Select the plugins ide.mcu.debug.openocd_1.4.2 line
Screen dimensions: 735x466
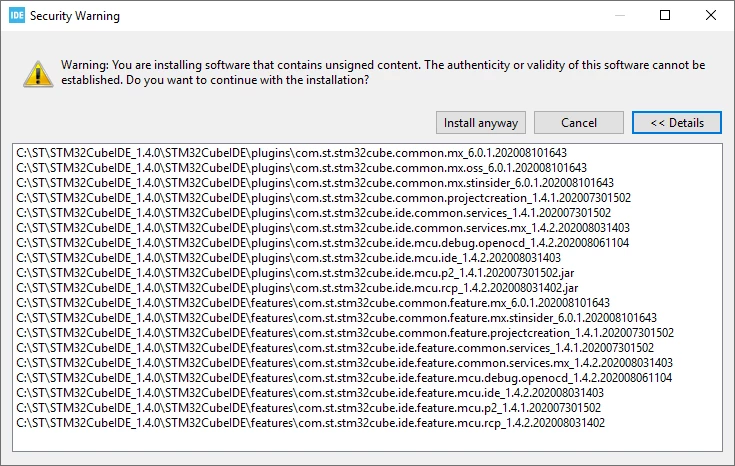click(322, 243)
